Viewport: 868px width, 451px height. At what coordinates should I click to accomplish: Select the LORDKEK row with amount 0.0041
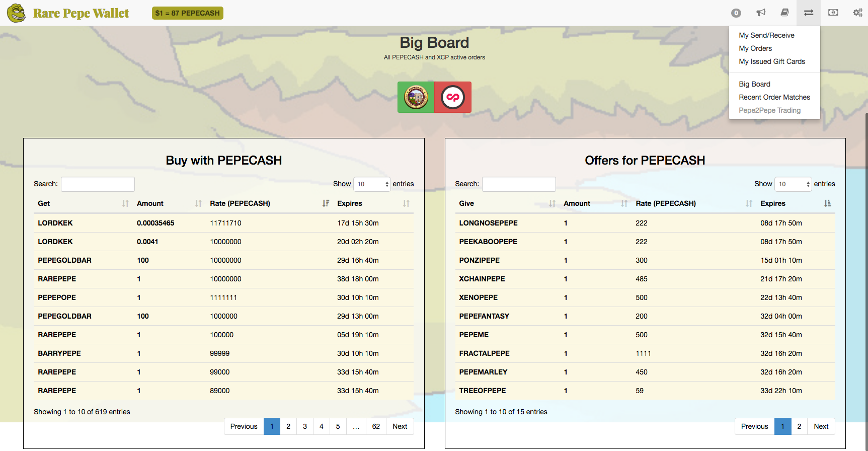[223, 242]
